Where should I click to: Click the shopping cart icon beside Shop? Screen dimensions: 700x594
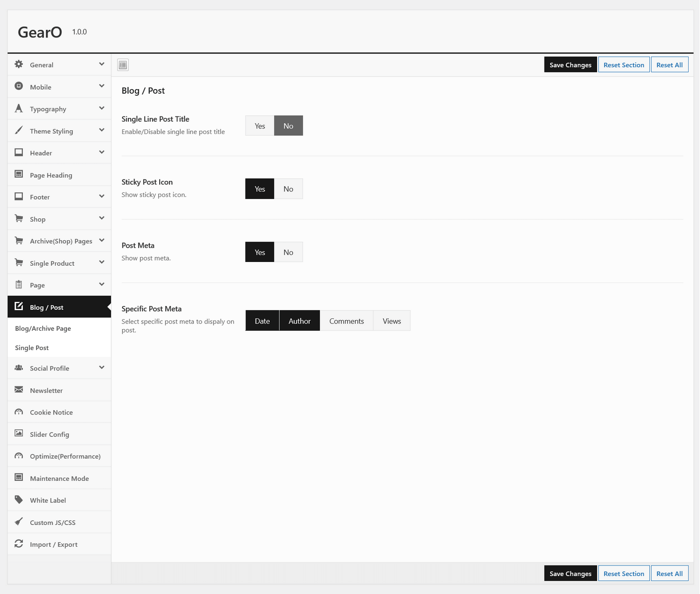19,219
